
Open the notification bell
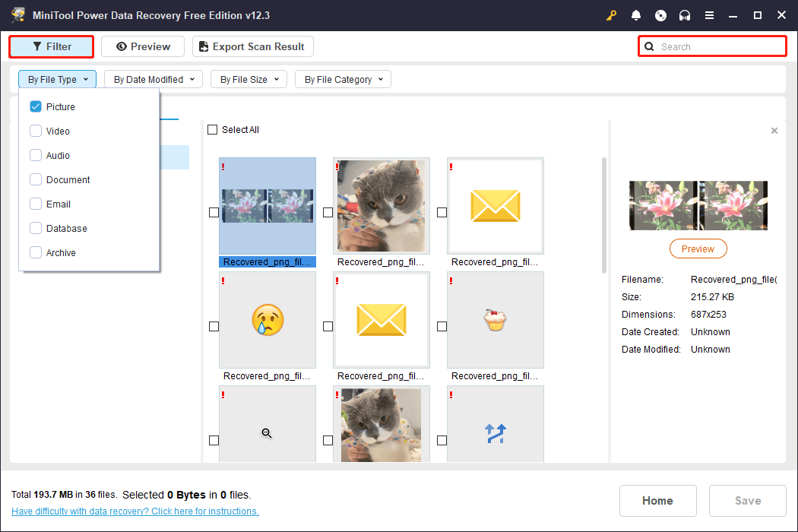636,15
